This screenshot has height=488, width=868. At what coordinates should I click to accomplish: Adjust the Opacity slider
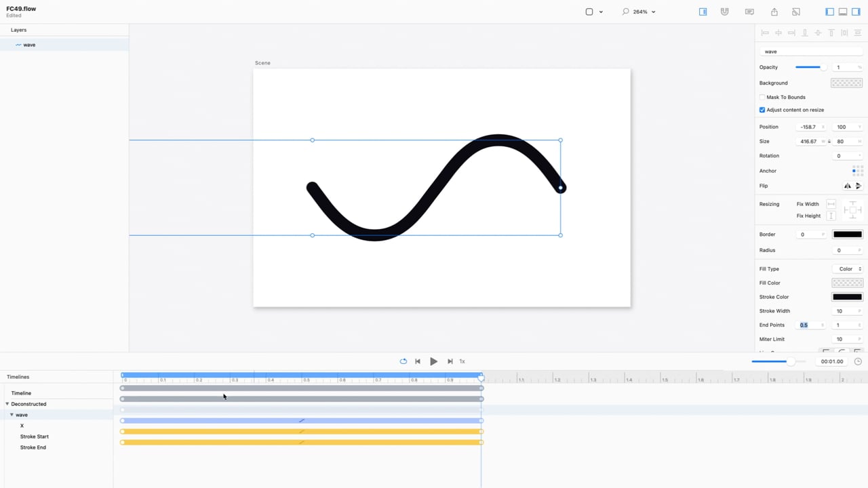coord(810,67)
